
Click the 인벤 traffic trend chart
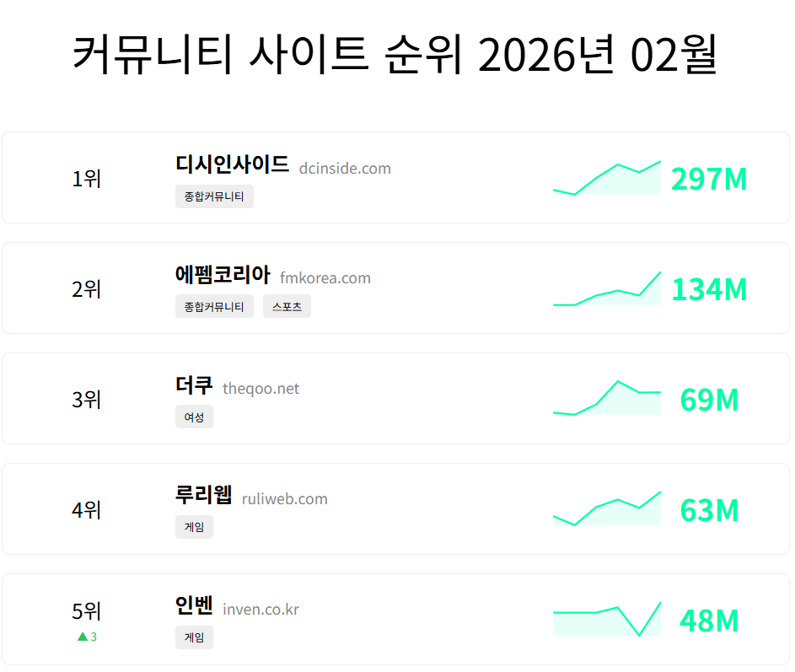pyautogui.click(x=606, y=620)
